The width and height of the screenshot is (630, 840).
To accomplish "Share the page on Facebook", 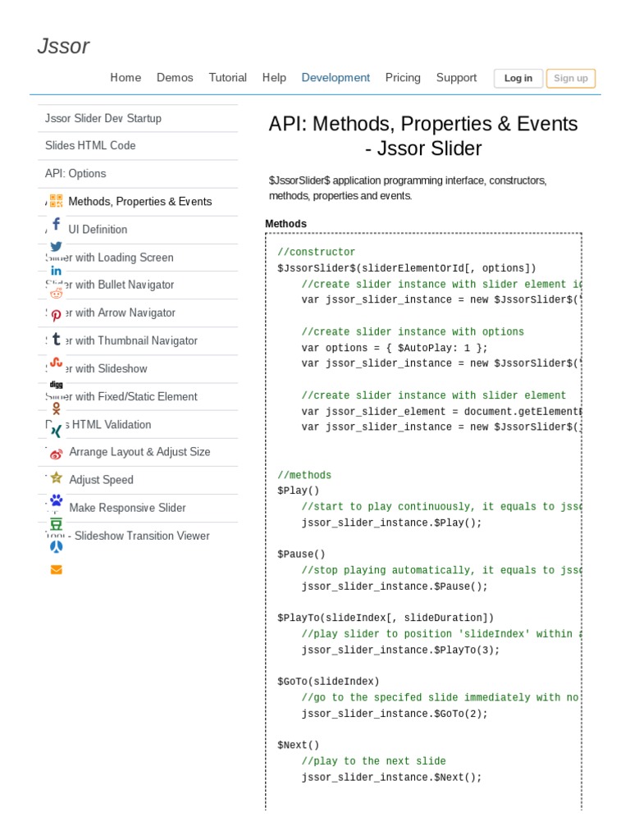I will (56, 224).
